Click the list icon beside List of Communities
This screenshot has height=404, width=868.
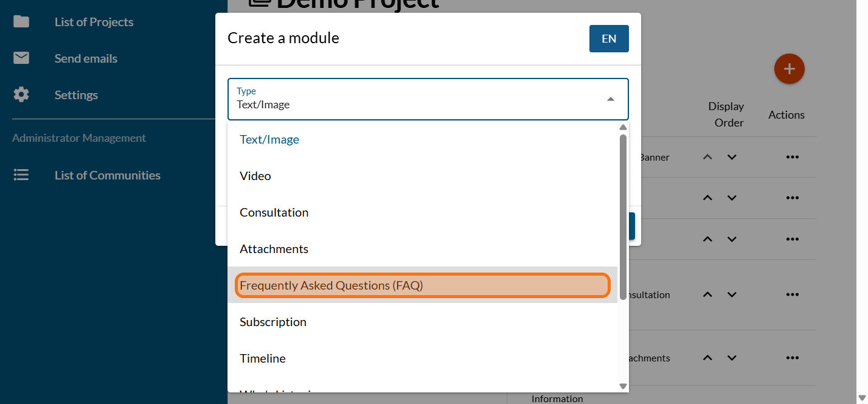coord(21,175)
